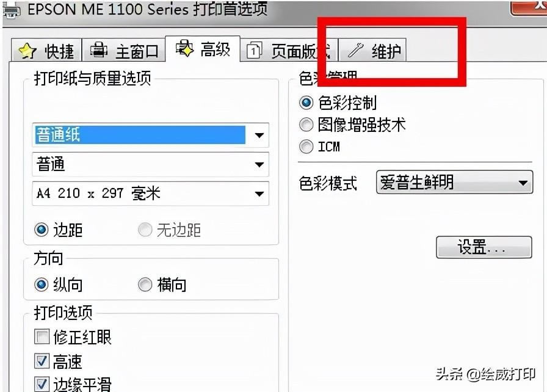Click the 设置... button

pos(484,247)
